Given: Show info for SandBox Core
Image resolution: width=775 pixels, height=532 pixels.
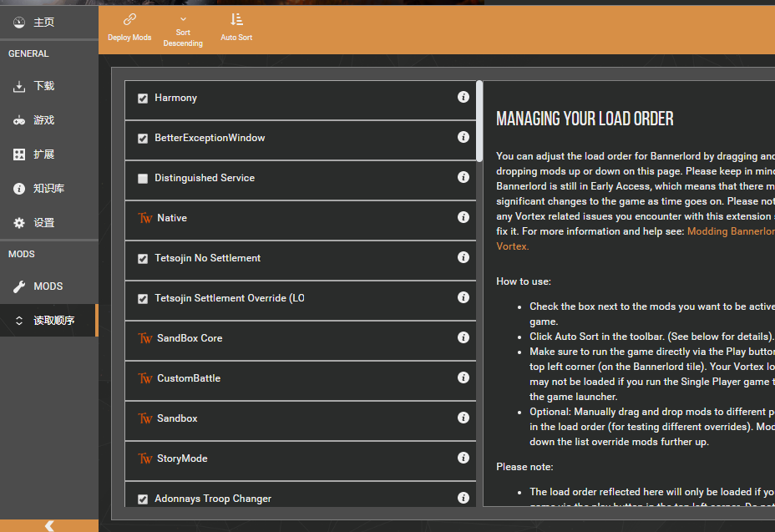Looking at the screenshot, I should pyautogui.click(x=463, y=337).
